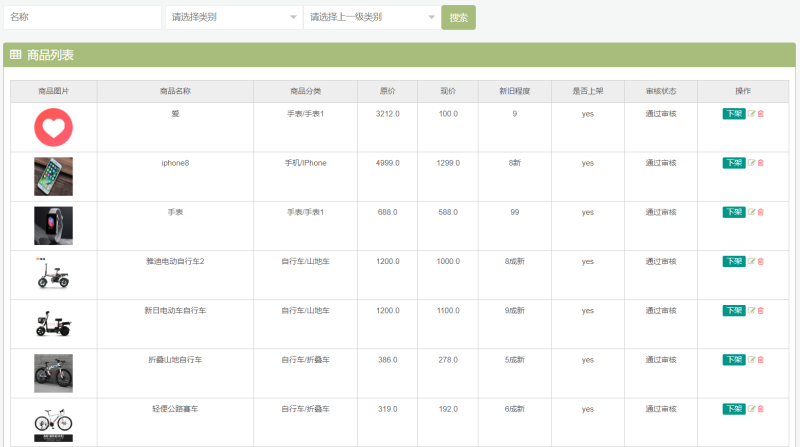Click 下架 for 折叠山地自行车
Image resolution: width=800 pixels, height=447 pixels.
tap(733, 359)
